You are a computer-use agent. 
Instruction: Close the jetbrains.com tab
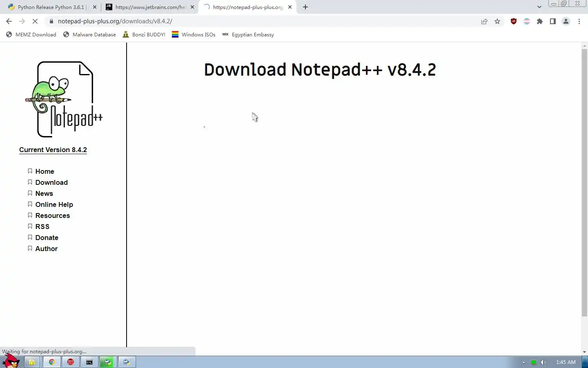click(192, 7)
